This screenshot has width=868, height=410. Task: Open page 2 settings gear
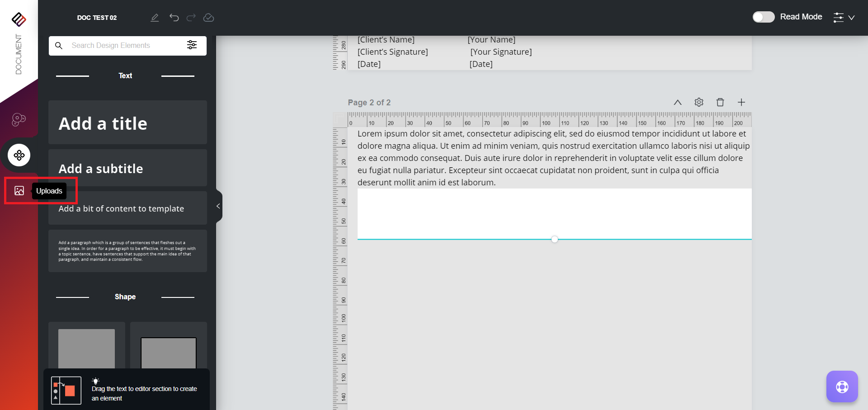pyautogui.click(x=699, y=102)
